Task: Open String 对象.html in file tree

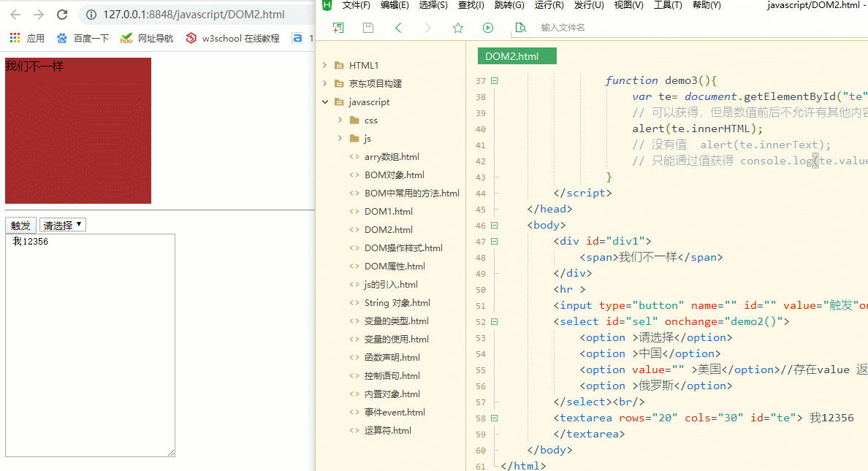Action: [x=397, y=303]
